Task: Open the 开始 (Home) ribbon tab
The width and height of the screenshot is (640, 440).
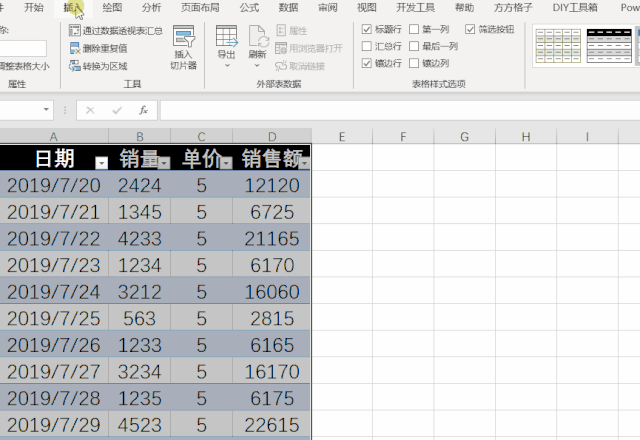Action: click(x=34, y=7)
